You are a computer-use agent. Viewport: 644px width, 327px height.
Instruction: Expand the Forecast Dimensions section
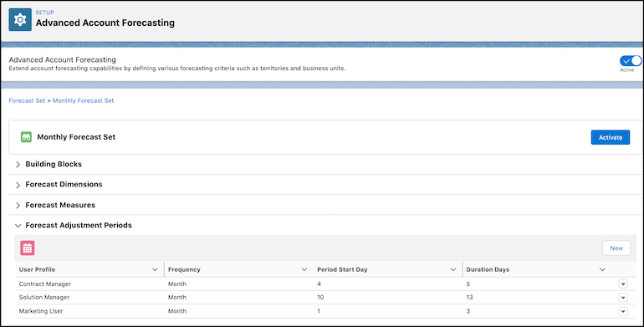tap(18, 185)
